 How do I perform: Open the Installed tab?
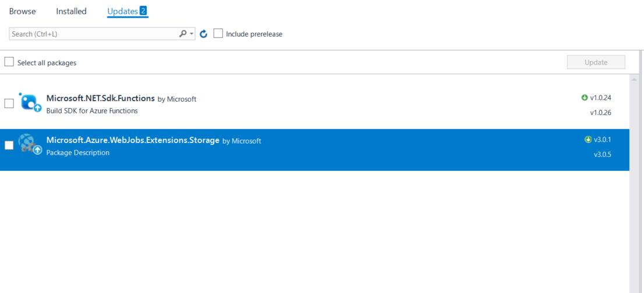coord(71,12)
